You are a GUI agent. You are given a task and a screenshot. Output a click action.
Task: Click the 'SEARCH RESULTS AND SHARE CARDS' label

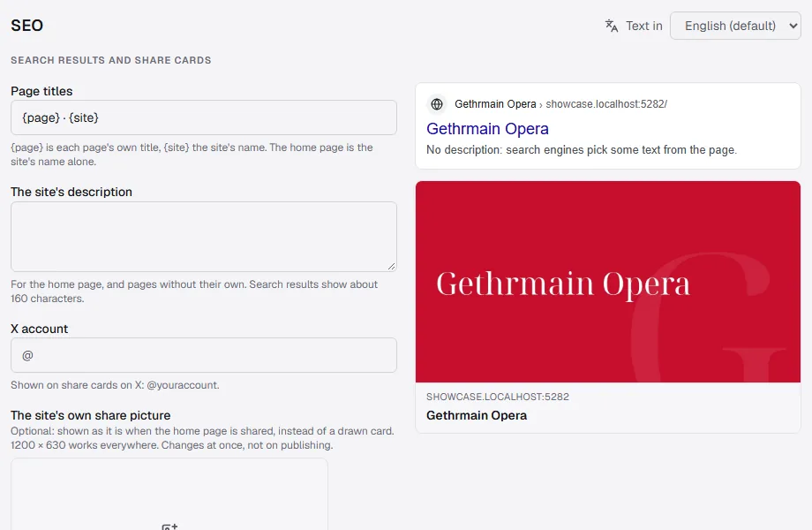(111, 60)
